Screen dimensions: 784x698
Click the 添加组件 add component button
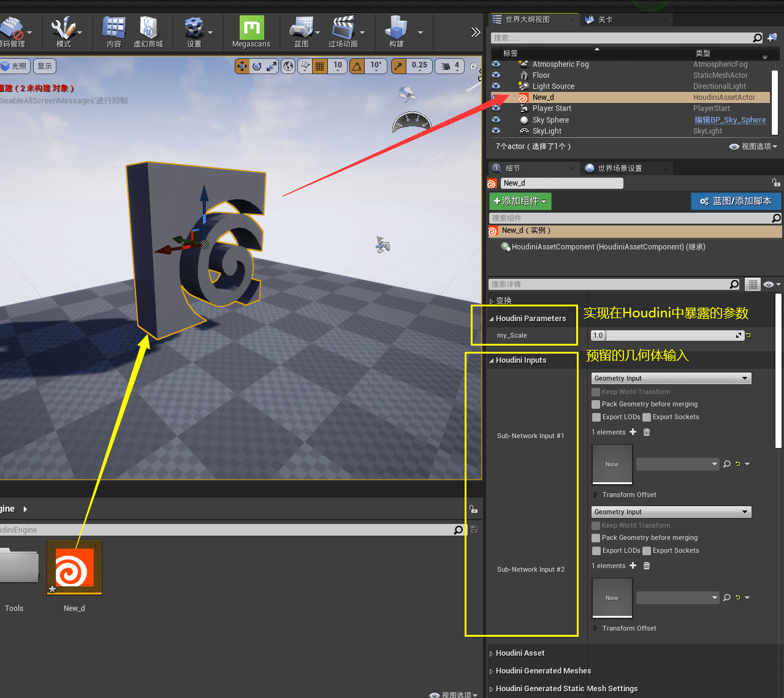[520, 201]
